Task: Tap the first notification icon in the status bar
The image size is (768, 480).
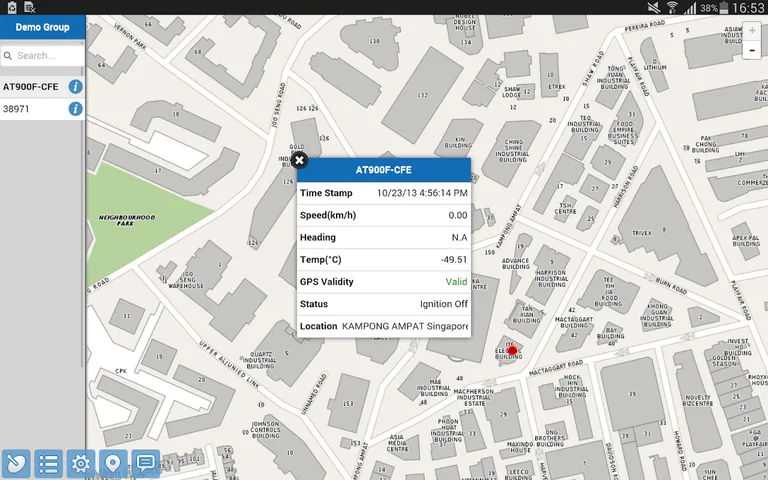Action: point(12,7)
